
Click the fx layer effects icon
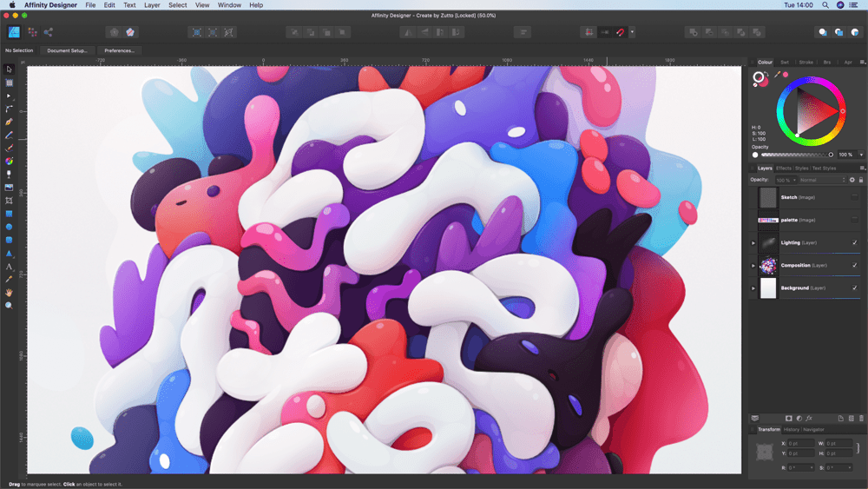809,419
